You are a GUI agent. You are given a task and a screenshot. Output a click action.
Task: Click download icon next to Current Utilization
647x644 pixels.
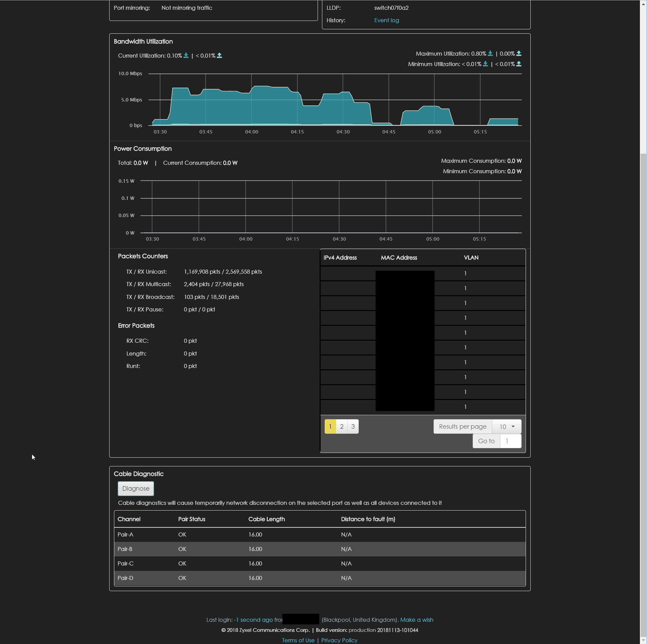186,56
